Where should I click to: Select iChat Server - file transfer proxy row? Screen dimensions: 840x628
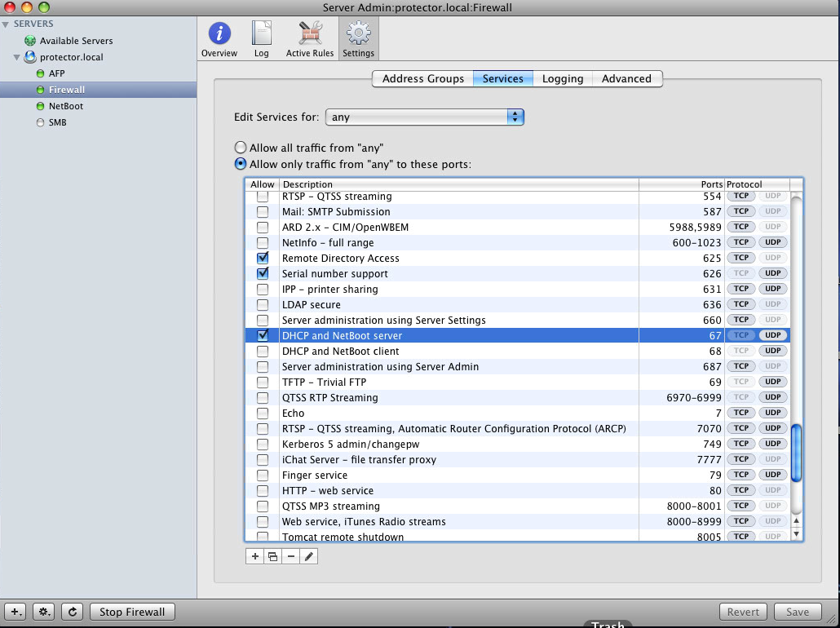517,459
